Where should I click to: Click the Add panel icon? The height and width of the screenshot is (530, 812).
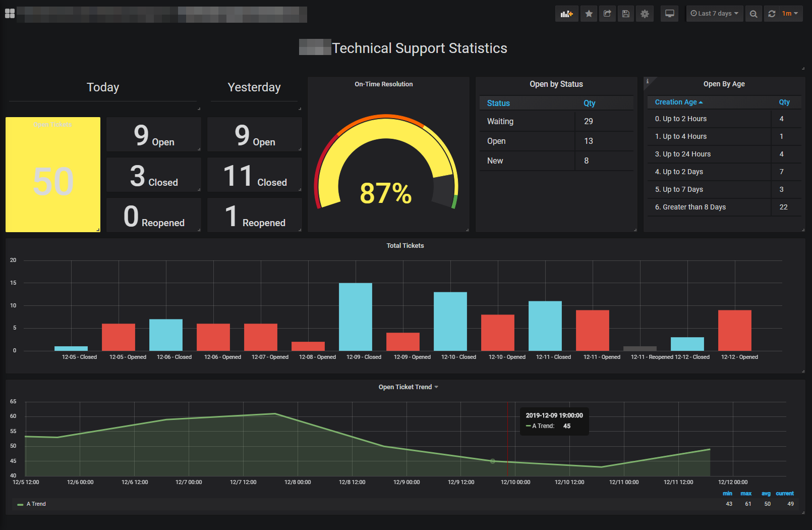pyautogui.click(x=566, y=14)
